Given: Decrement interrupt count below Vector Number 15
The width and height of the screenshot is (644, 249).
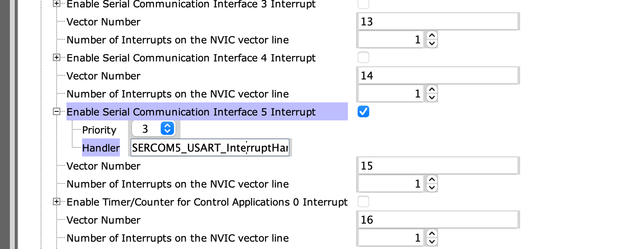Looking at the screenshot, I should [x=432, y=188].
